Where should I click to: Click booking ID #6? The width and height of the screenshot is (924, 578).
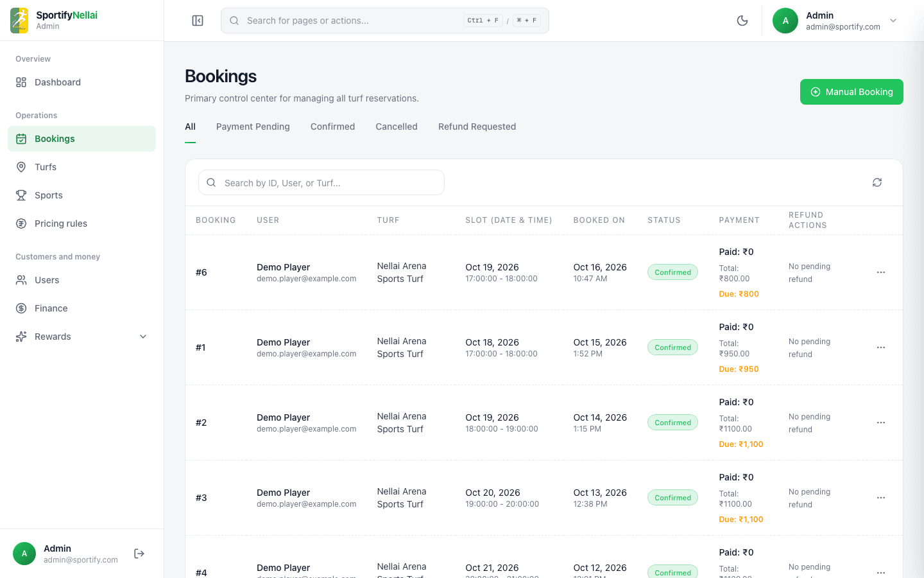[201, 272]
